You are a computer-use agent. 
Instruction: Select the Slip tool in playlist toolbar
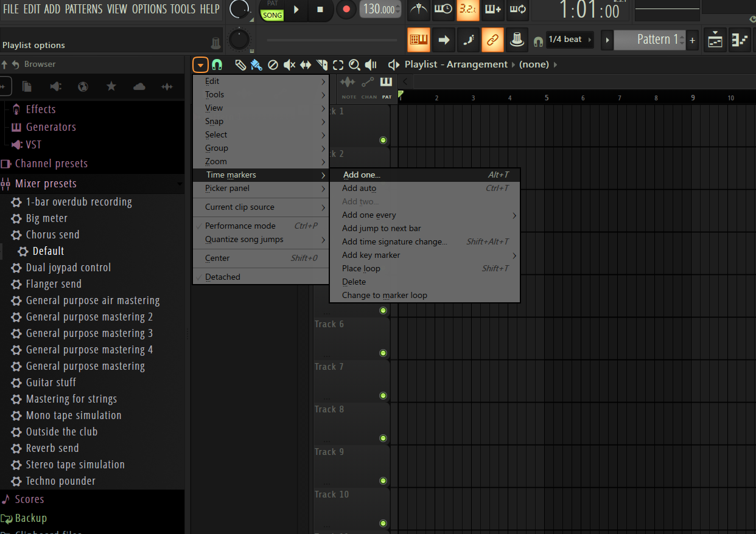pyautogui.click(x=306, y=64)
